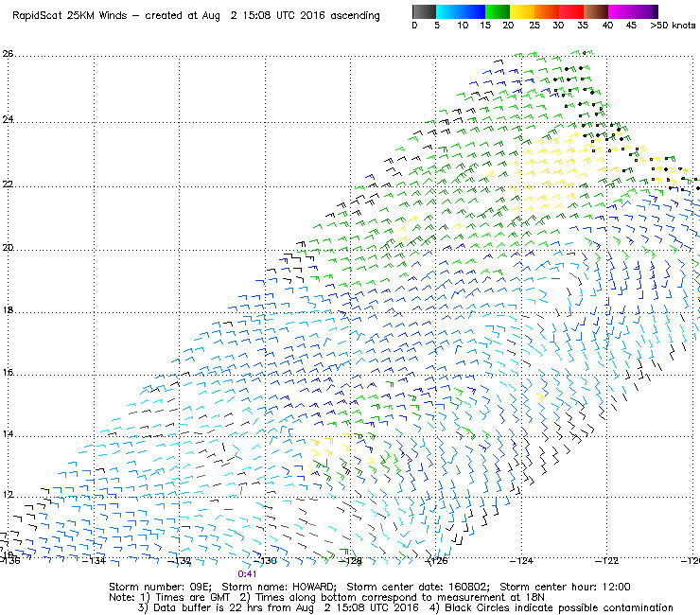Click latitude label 24
This screenshot has height=615, width=700.
coord(8,119)
